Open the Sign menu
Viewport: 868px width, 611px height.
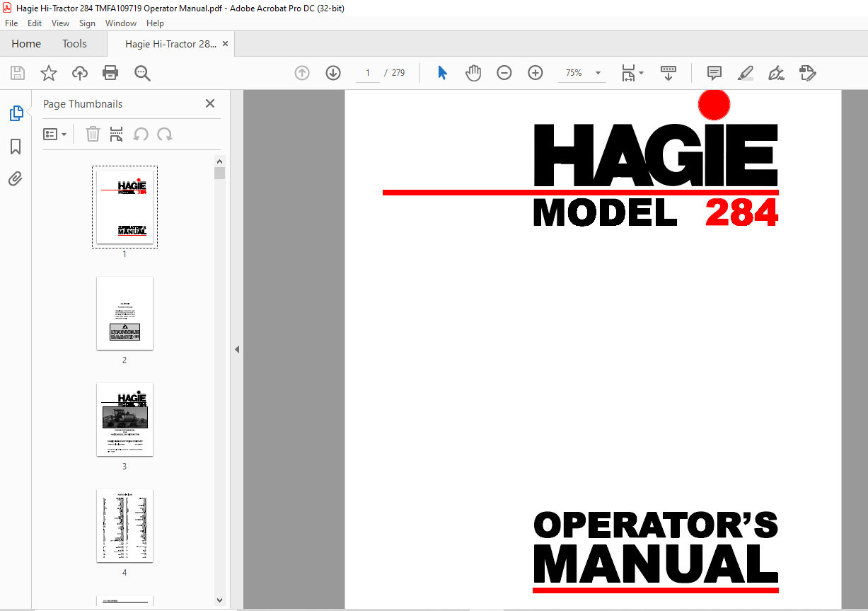(x=87, y=23)
